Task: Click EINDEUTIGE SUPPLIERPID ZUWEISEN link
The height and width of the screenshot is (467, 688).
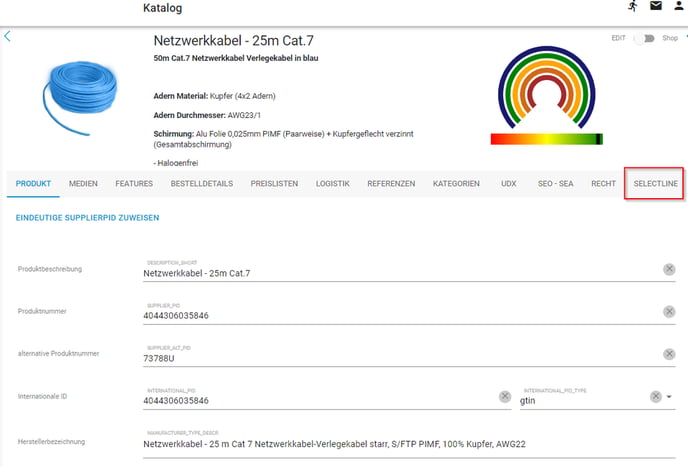Action: click(x=88, y=217)
